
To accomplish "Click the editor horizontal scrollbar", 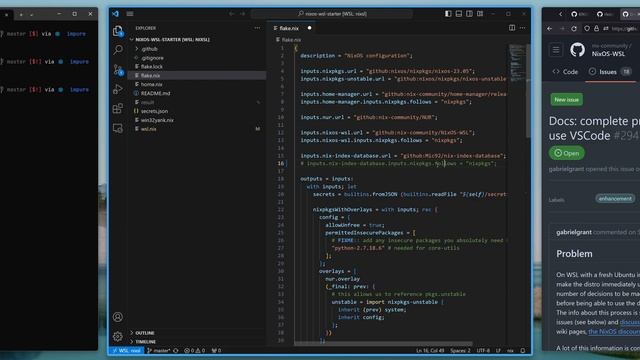I will [383, 344].
